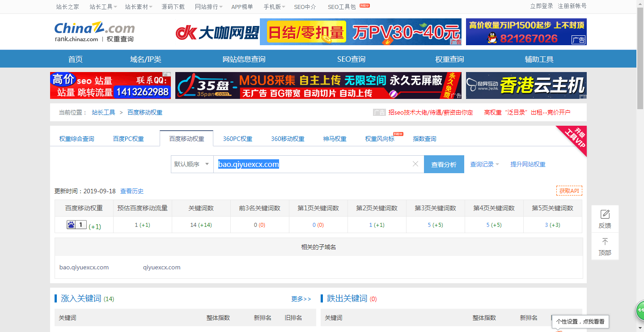This screenshot has width=644, height=332.
Task: Open APP榜单 in top bar
Action: click(x=242, y=7)
